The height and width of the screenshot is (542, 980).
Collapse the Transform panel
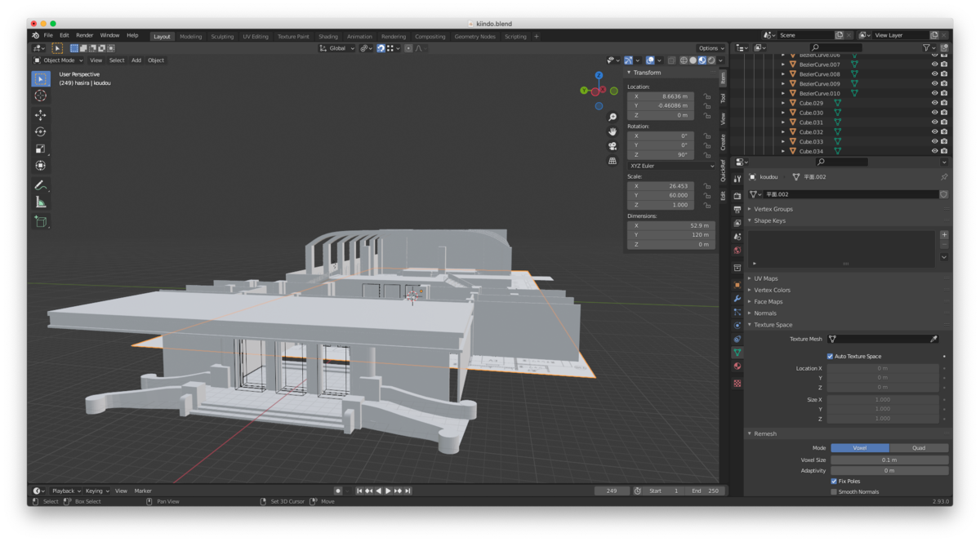(647, 73)
